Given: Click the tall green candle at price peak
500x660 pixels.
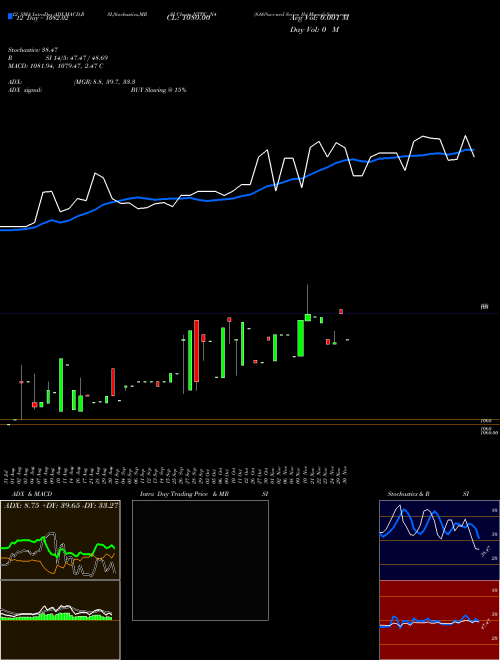Looking at the screenshot, I should point(301,338).
